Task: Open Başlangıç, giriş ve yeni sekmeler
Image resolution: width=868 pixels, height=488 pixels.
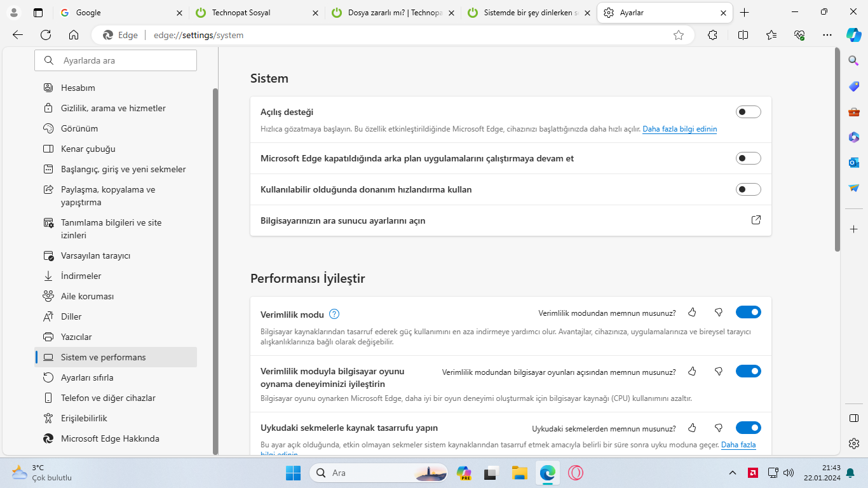Action: point(116,169)
